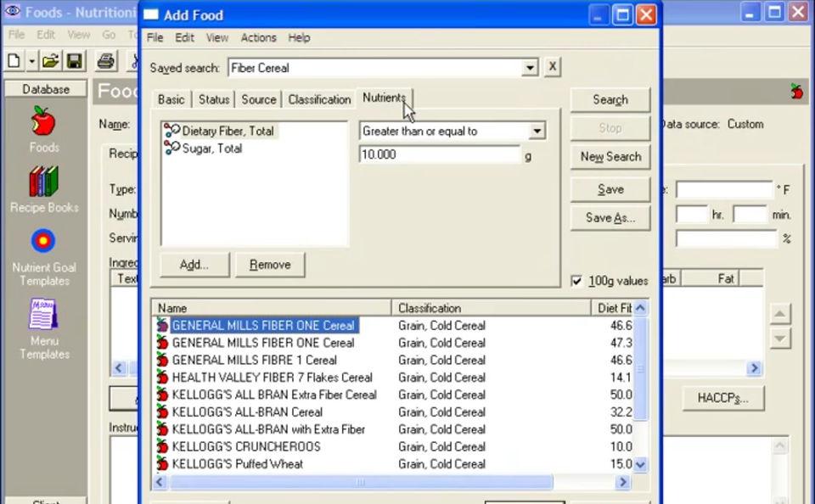Open the New document dropdown arrow

pos(31,61)
